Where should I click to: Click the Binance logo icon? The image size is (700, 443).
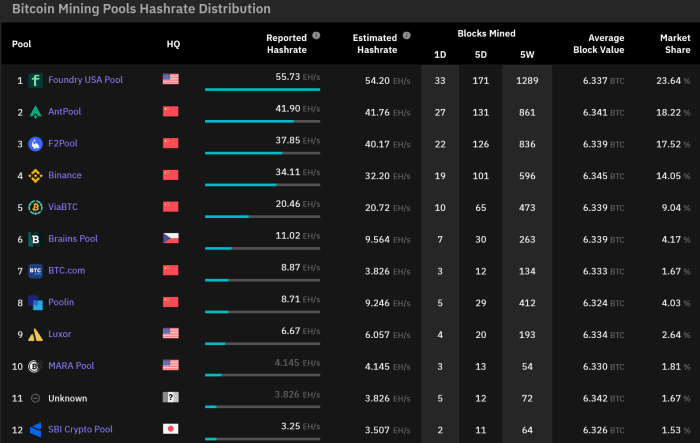coord(35,175)
